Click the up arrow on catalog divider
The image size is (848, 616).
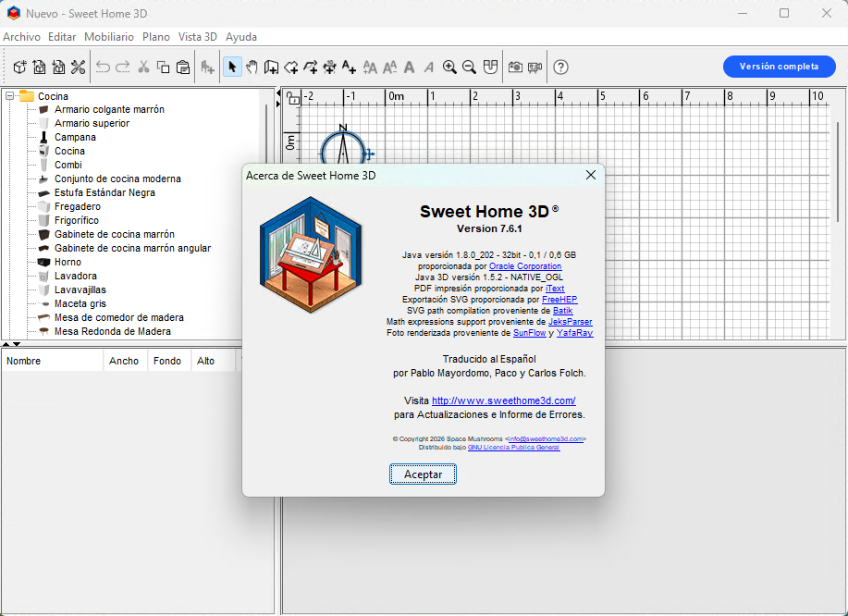pos(6,344)
